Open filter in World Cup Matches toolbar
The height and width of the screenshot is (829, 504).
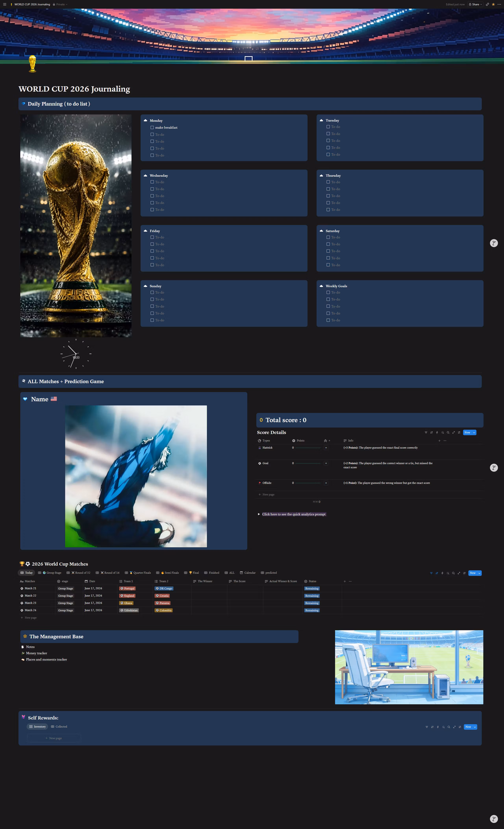[431, 573]
